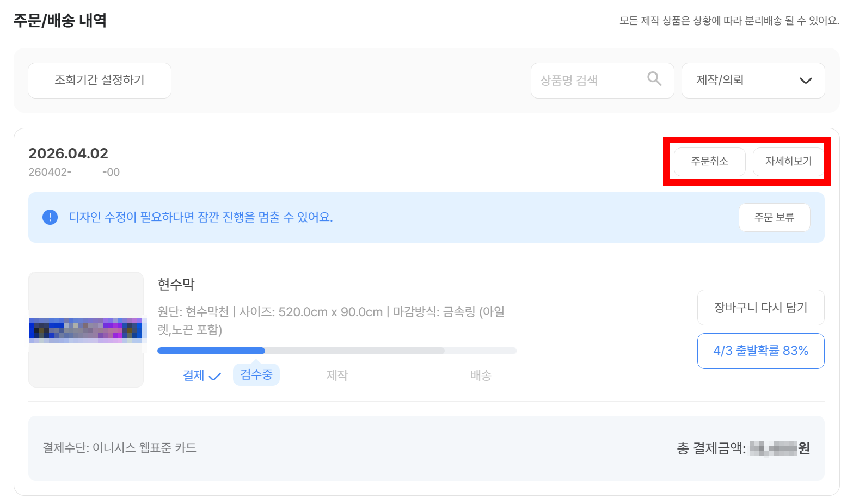Click the 주문취소 button

tap(709, 162)
